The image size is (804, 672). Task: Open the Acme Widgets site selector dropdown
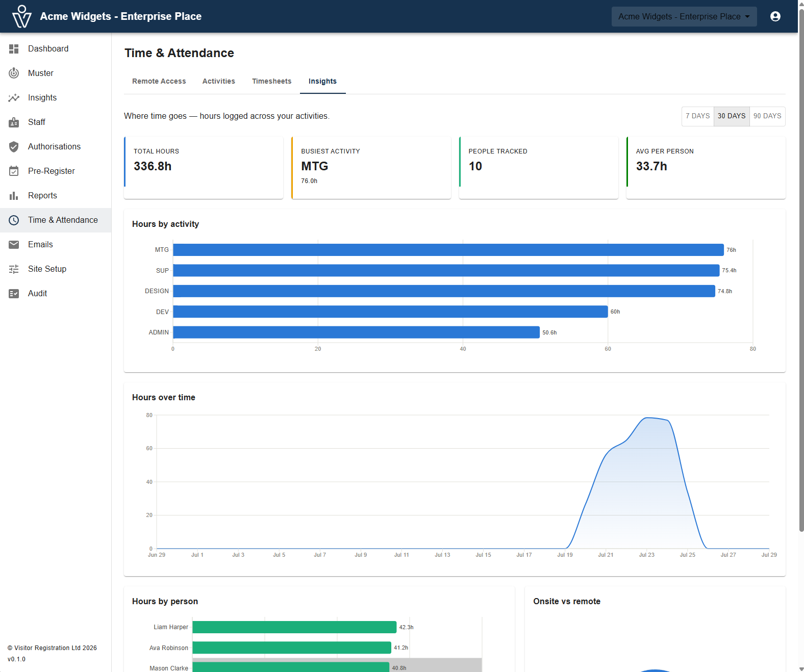pyautogui.click(x=684, y=16)
